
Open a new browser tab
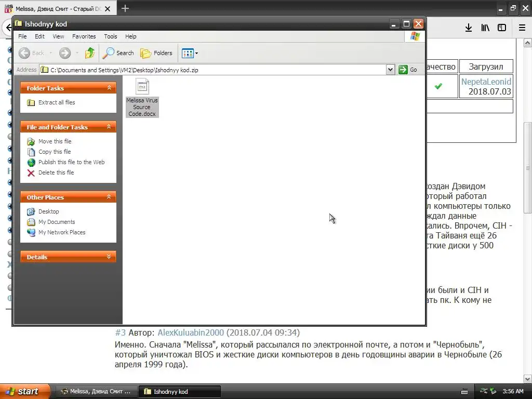click(125, 8)
